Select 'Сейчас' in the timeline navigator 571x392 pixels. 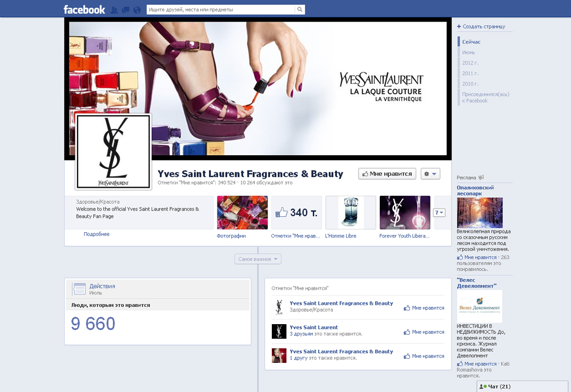pos(471,42)
